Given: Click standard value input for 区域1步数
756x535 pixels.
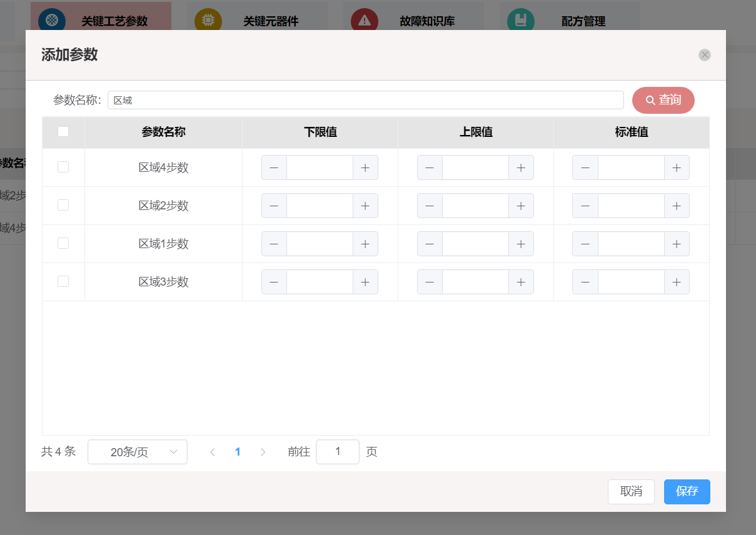Looking at the screenshot, I should point(631,244).
